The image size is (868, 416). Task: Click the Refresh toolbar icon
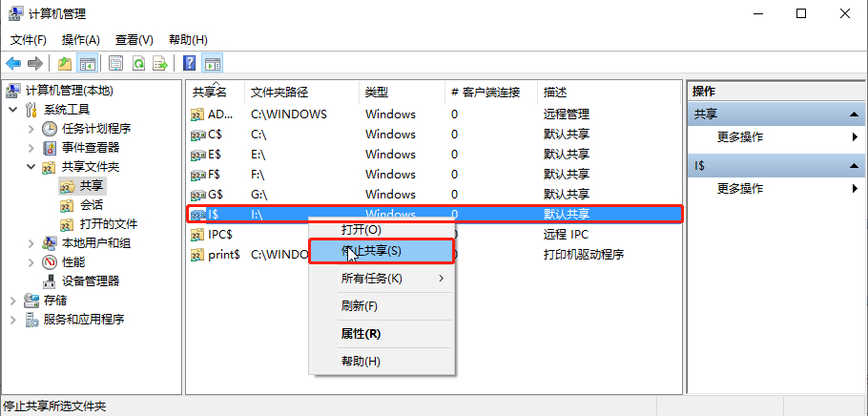point(138,64)
